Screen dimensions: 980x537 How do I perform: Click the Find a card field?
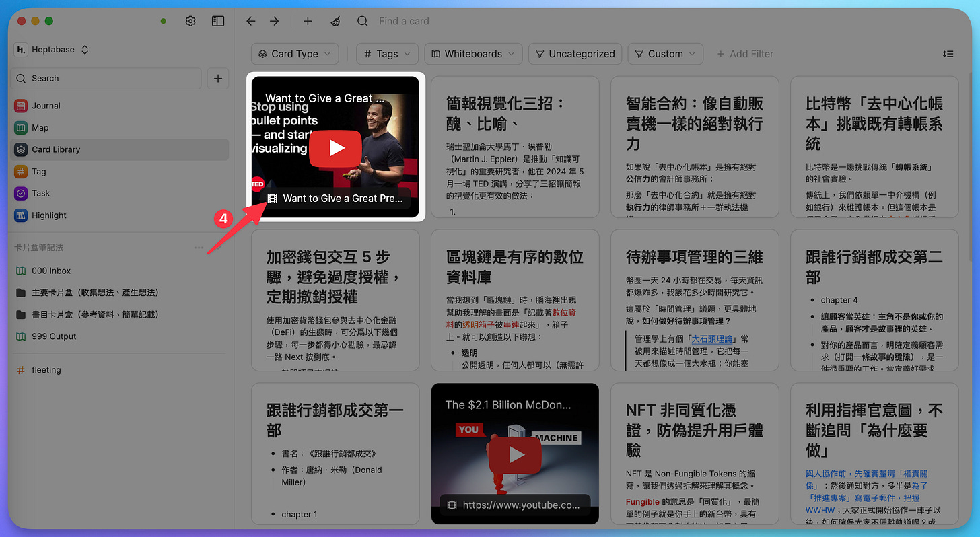click(404, 22)
